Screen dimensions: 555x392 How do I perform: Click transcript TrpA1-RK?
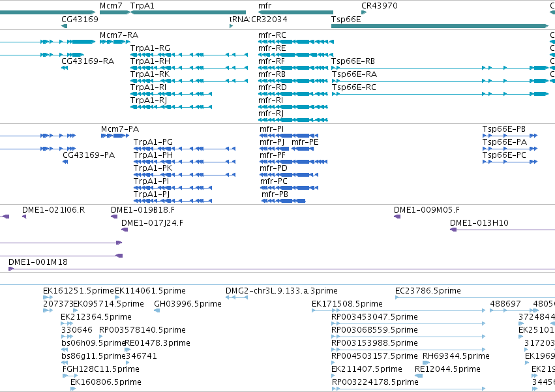click(x=189, y=81)
